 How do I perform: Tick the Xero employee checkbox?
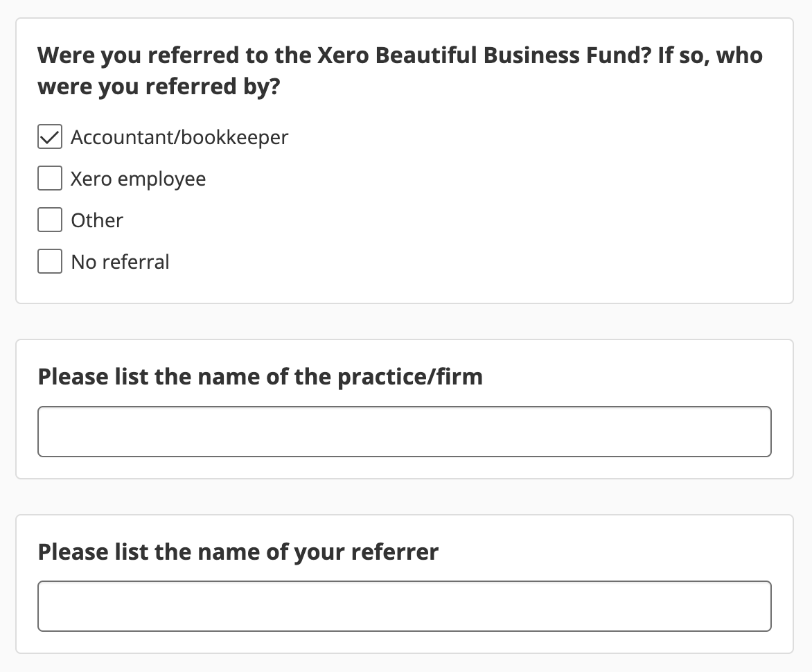click(x=50, y=179)
